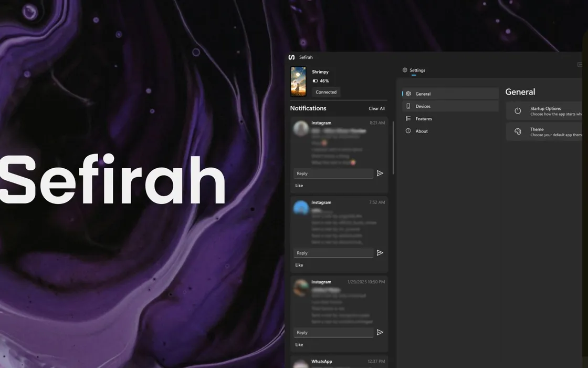
Task: Clear All notifications
Action: pyautogui.click(x=376, y=108)
